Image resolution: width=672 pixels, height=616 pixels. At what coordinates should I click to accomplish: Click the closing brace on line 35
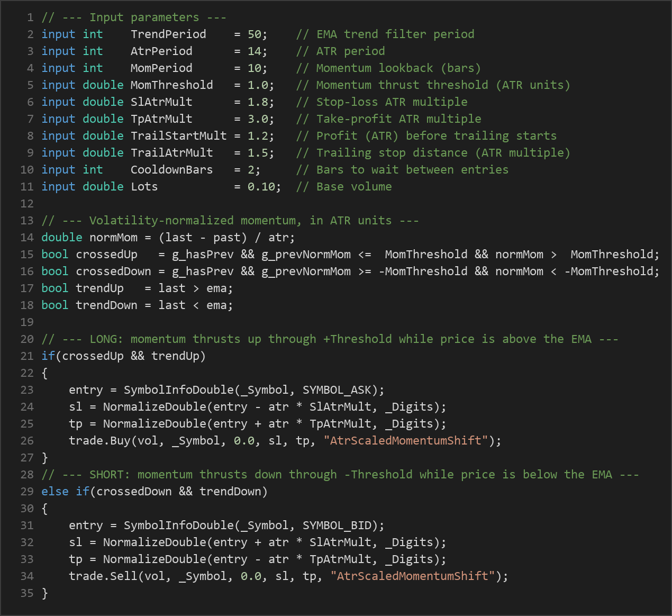tap(44, 593)
